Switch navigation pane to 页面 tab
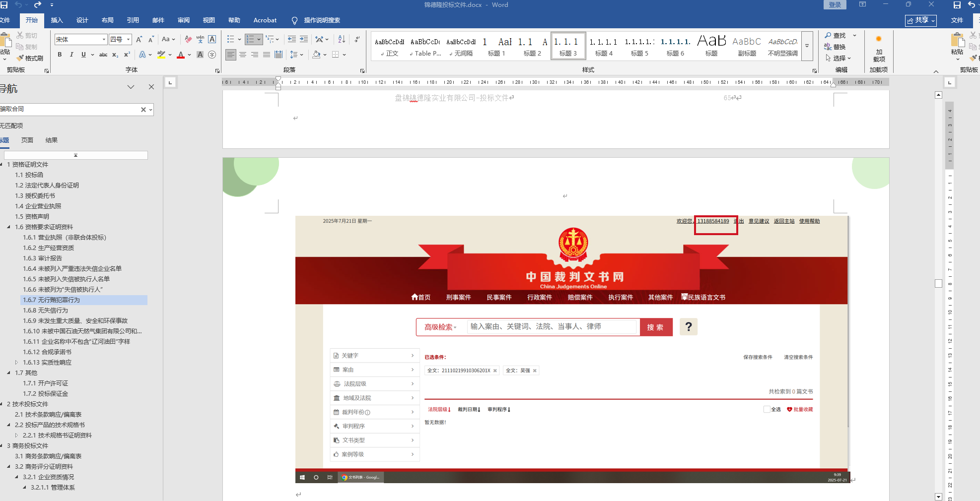Image resolution: width=980 pixels, height=501 pixels. coord(27,140)
